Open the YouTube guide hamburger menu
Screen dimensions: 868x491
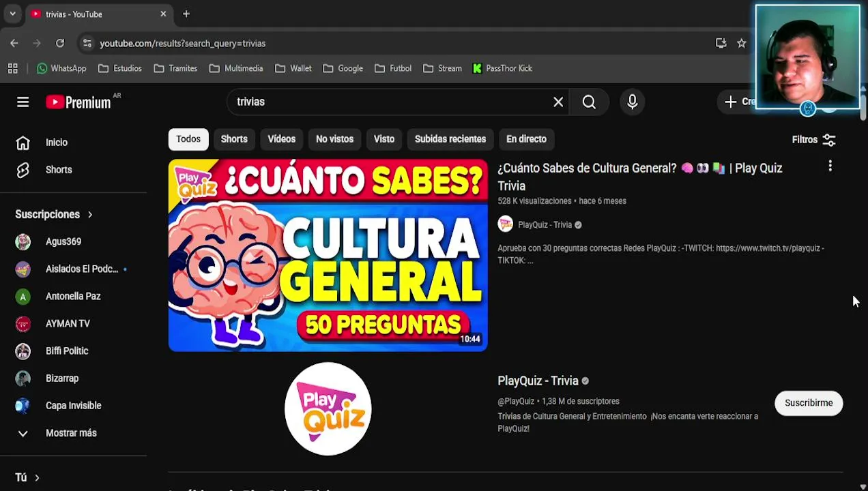tap(23, 102)
